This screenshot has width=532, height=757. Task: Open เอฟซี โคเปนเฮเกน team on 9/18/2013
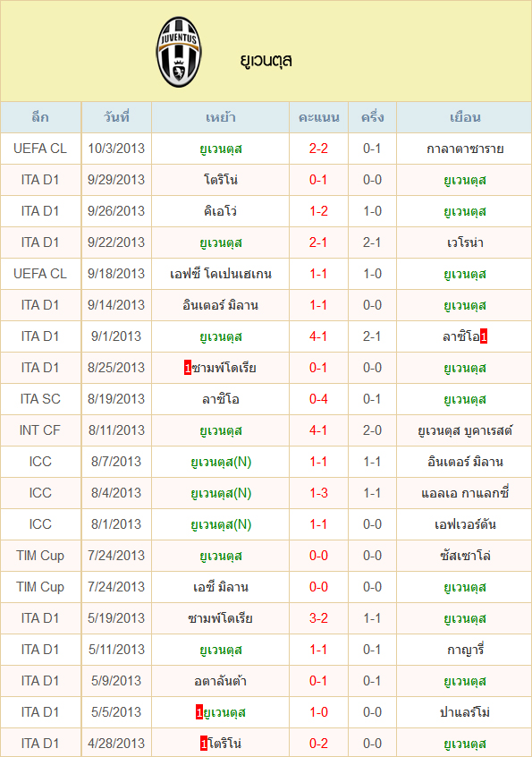[221, 274]
